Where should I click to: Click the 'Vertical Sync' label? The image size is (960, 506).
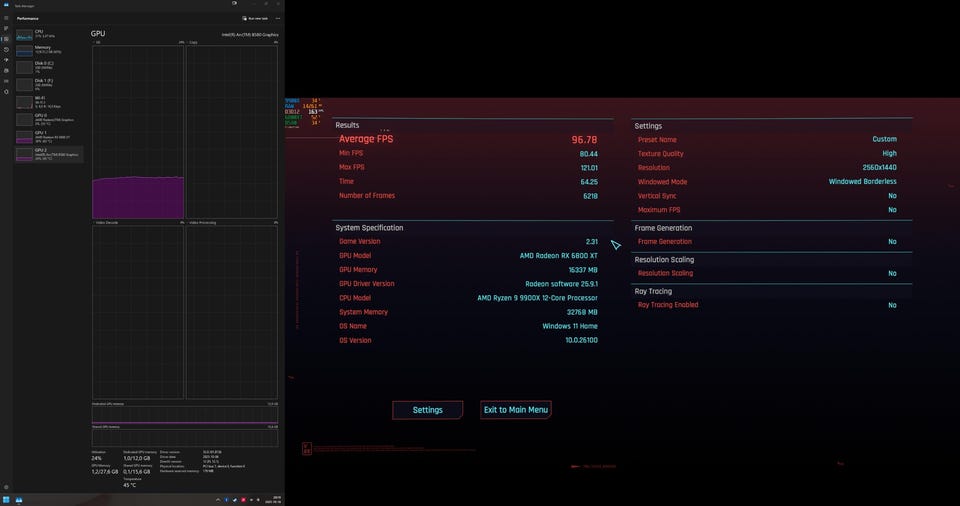pos(657,196)
